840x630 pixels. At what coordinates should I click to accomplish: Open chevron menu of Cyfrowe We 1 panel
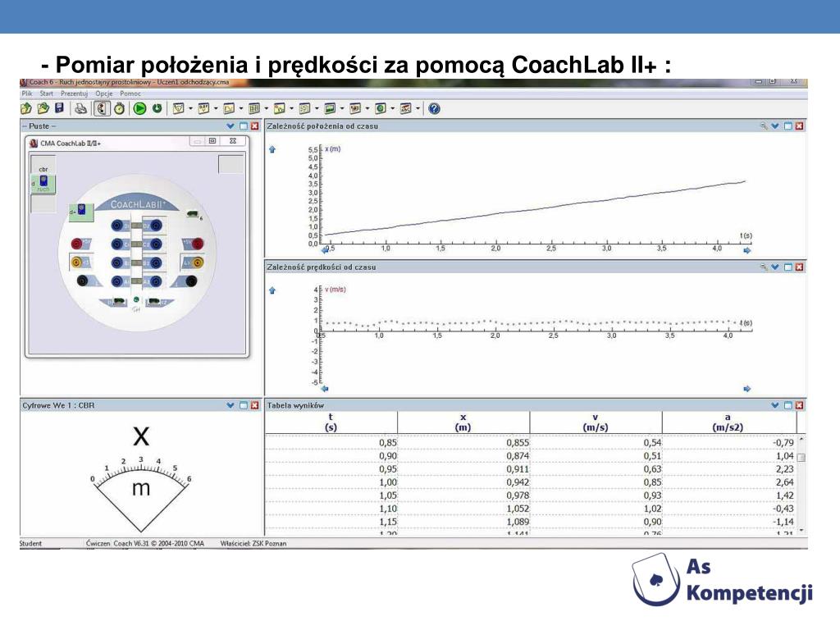pyautogui.click(x=231, y=405)
